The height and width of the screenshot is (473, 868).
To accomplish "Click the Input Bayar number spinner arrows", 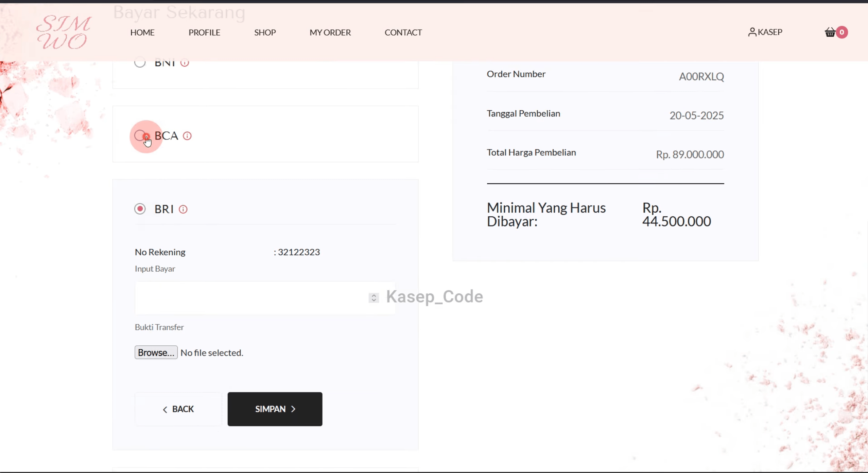I will pos(374,298).
